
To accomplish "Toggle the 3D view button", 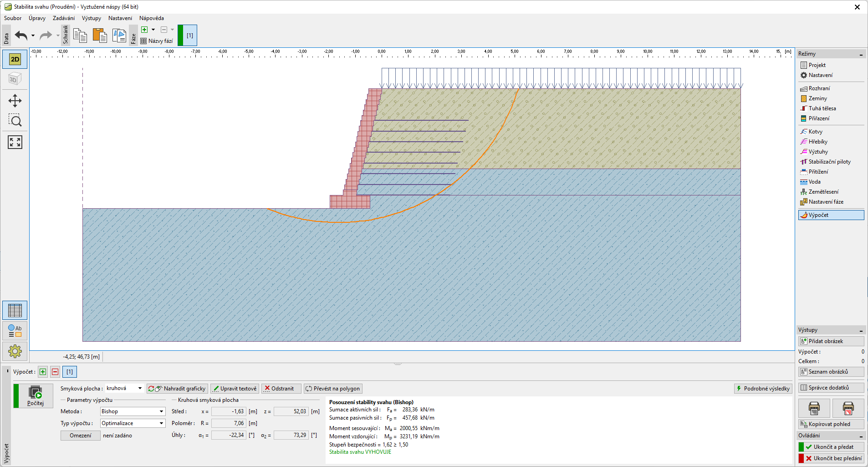I will (15, 79).
